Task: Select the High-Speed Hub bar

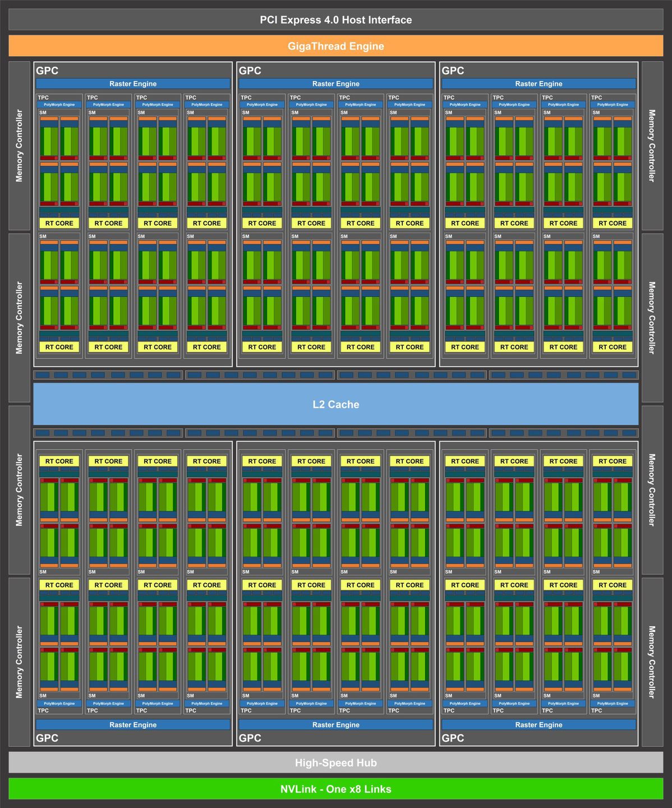Action: (336, 763)
